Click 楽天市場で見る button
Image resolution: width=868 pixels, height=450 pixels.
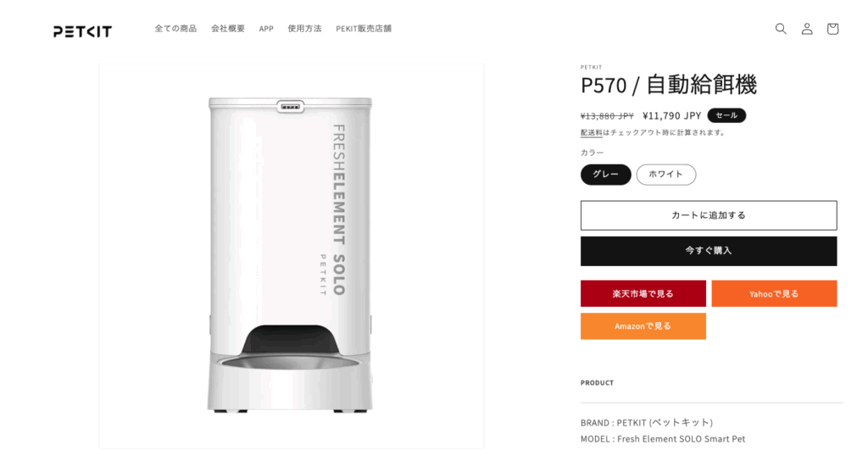[x=643, y=294]
